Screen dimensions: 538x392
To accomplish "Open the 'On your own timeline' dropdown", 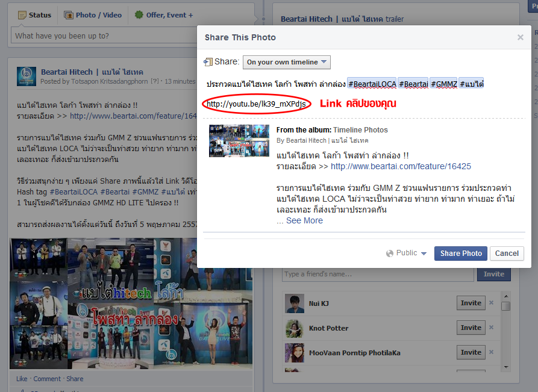I will [x=287, y=62].
